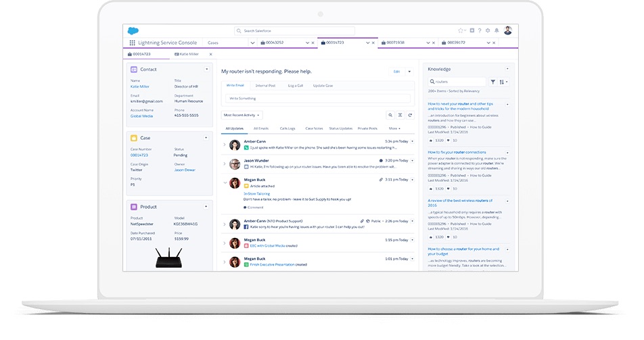Open the Cases navigation dropdown arrow
The width and height of the screenshot is (644, 340).
click(252, 43)
